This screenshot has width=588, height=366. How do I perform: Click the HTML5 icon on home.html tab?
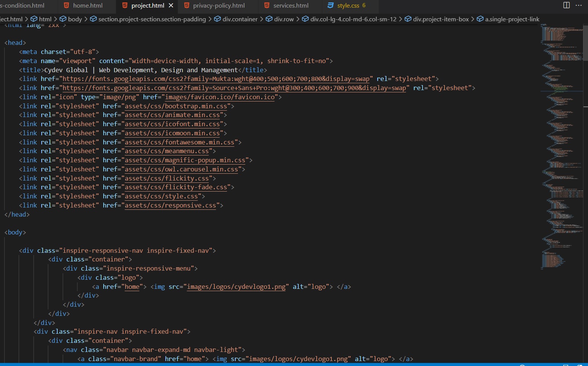66,5
